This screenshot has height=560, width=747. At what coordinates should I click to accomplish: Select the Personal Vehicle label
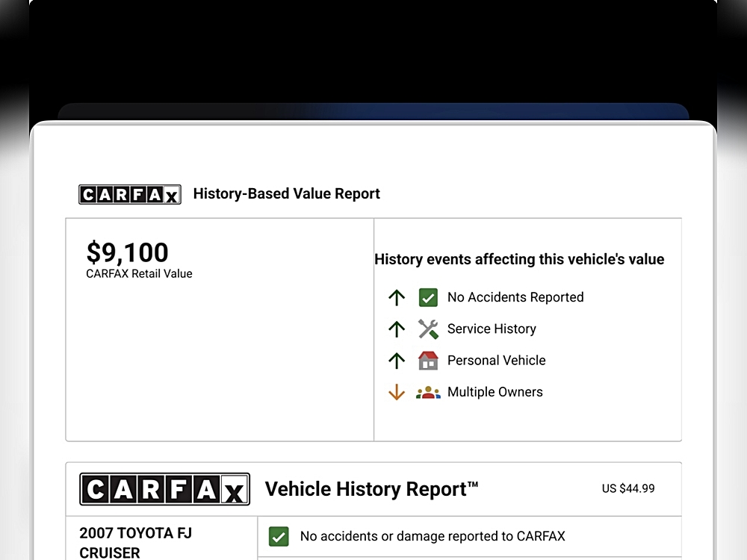coord(496,361)
